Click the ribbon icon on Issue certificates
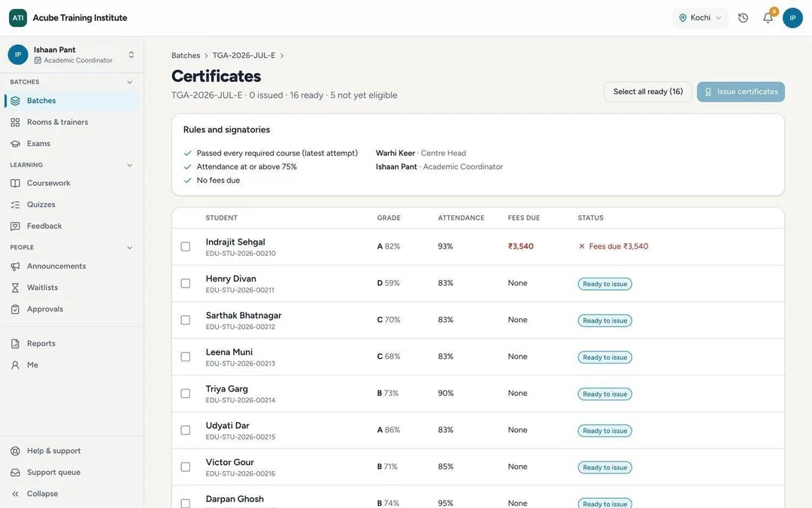This screenshot has width=812, height=508. 708,92
